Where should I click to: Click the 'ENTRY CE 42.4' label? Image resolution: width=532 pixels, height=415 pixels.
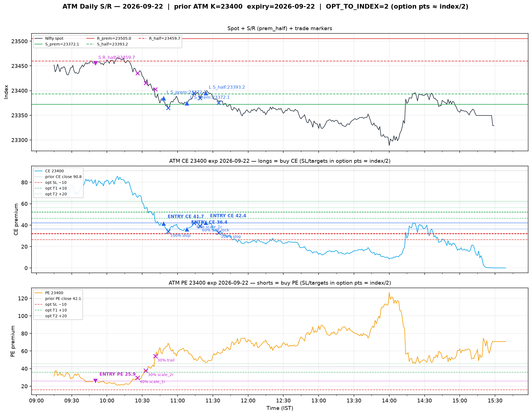tap(228, 216)
